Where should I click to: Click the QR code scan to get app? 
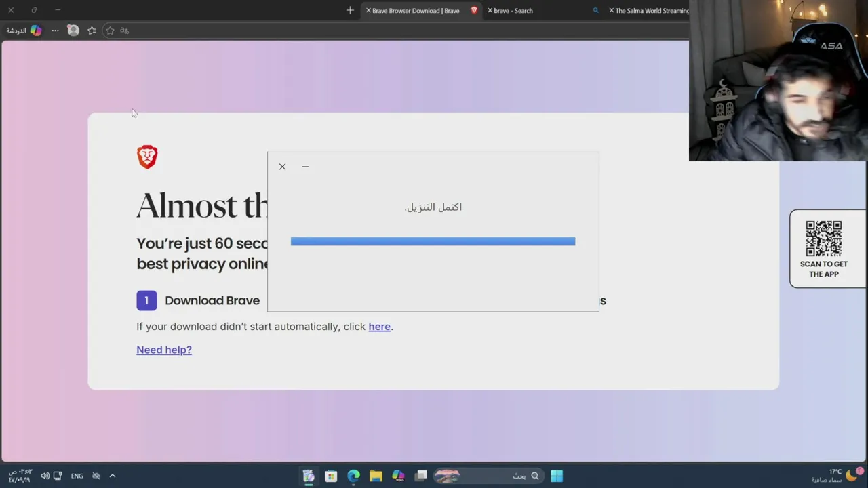824,239
